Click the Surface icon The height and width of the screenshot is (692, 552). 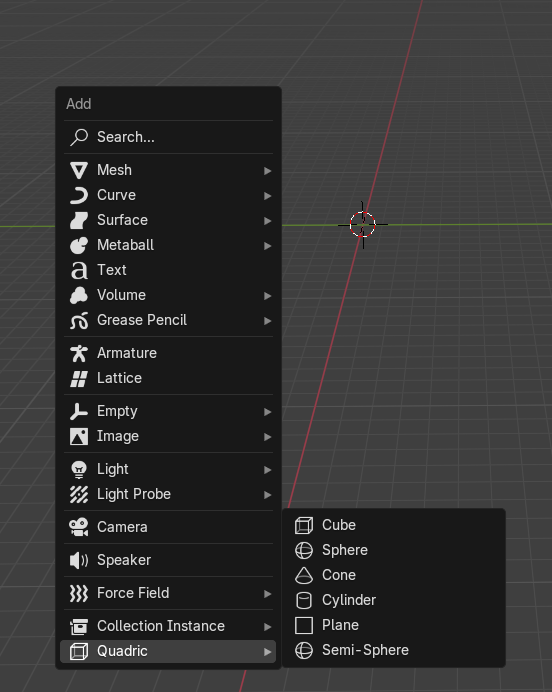pyautogui.click(x=79, y=220)
